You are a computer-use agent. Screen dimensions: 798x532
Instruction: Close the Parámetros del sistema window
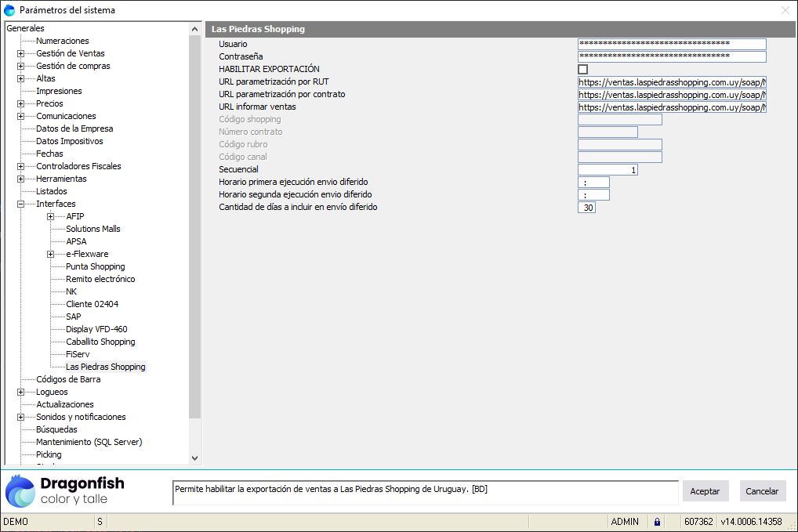pos(785,10)
